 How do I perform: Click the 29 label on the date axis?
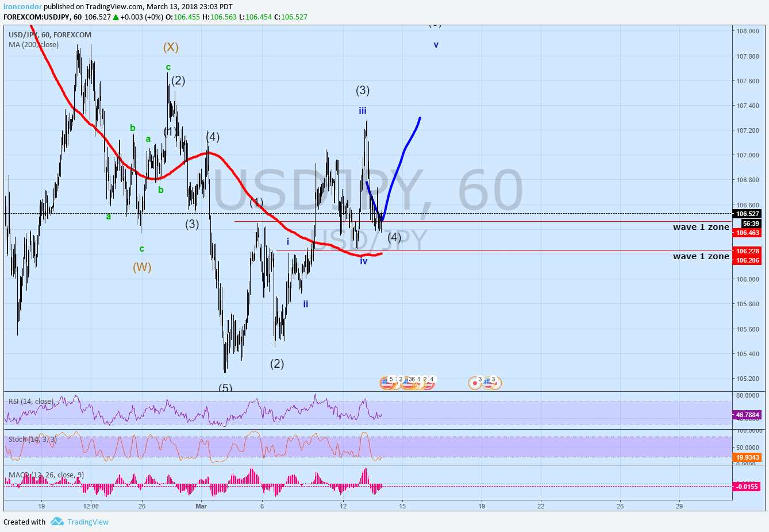coord(679,506)
